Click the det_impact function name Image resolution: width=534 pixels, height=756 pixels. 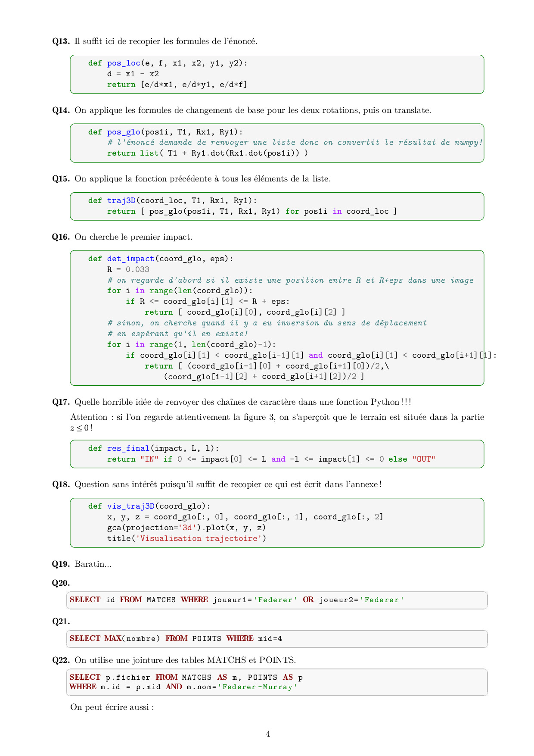(130, 259)
